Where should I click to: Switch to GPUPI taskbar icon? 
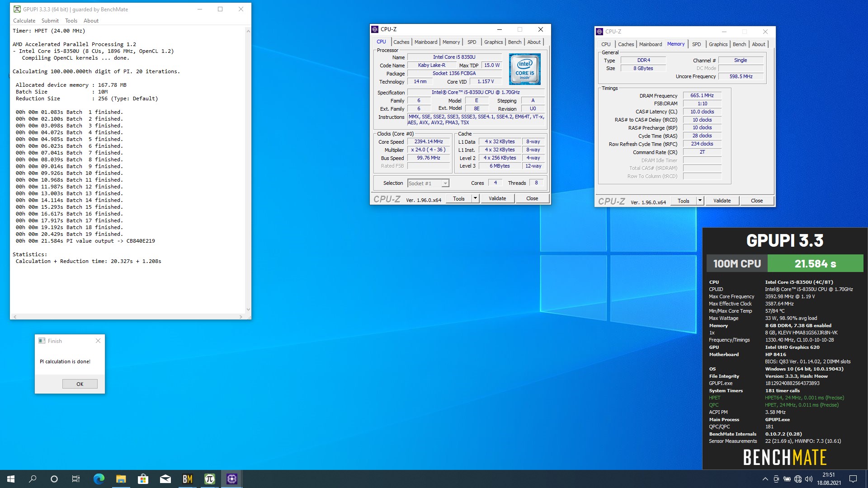209,479
